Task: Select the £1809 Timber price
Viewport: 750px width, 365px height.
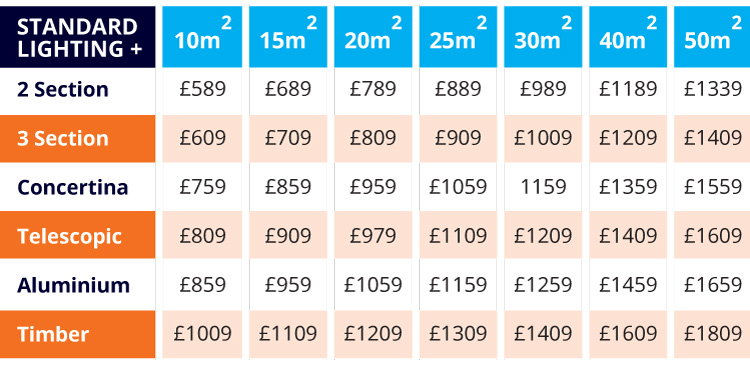Action: pos(712,334)
